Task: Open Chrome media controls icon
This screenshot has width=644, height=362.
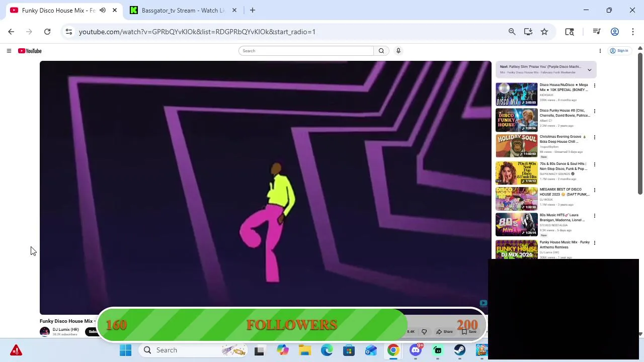Action: tap(597, 32)
